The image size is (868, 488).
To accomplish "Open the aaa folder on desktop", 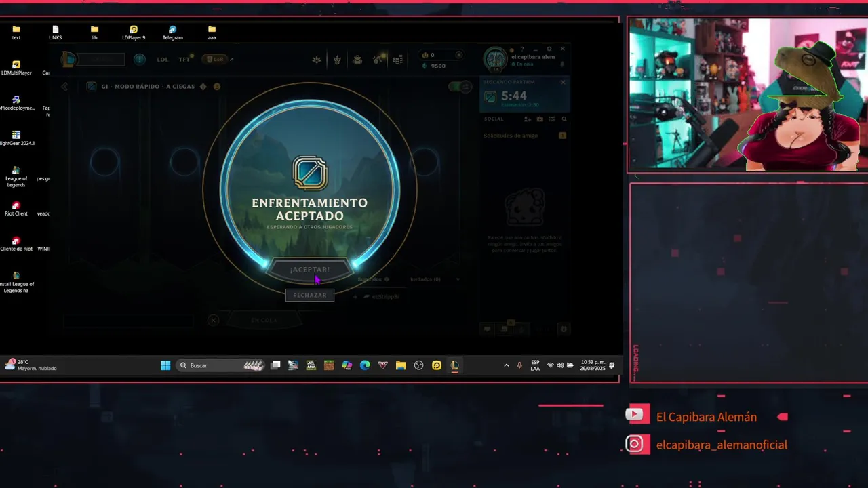I will (212, 33).
